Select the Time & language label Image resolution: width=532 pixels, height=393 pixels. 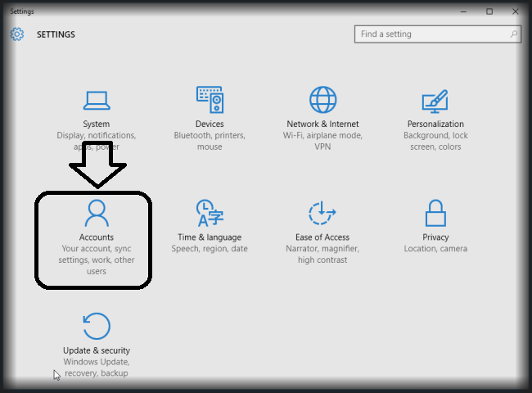pyautogui.click(x=210, y=237)
